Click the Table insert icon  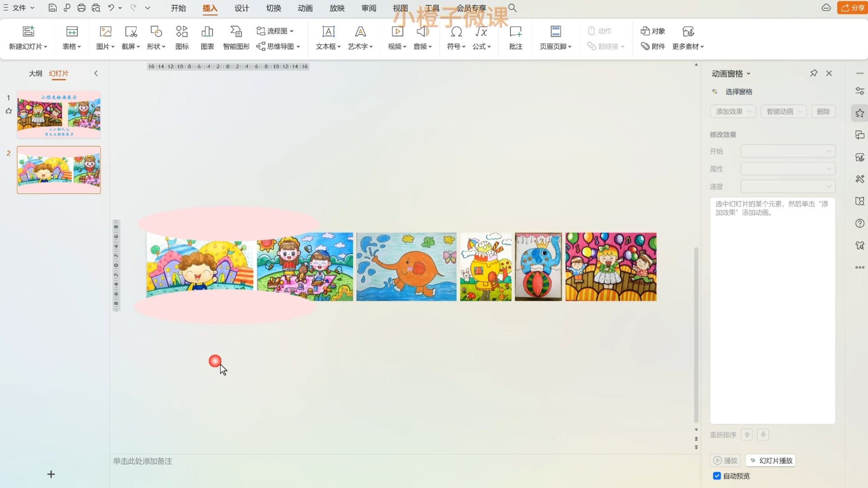click(x=72, y=32)
